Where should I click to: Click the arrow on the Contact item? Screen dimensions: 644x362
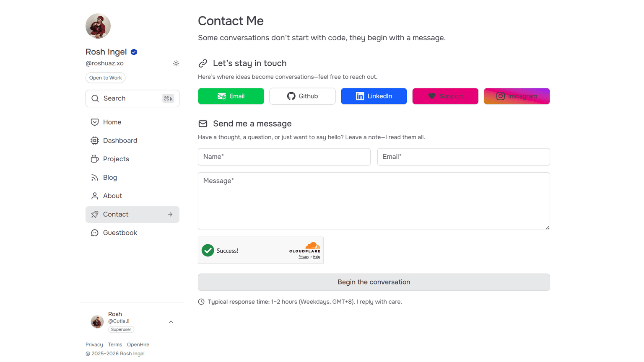[x=170, y=215]
